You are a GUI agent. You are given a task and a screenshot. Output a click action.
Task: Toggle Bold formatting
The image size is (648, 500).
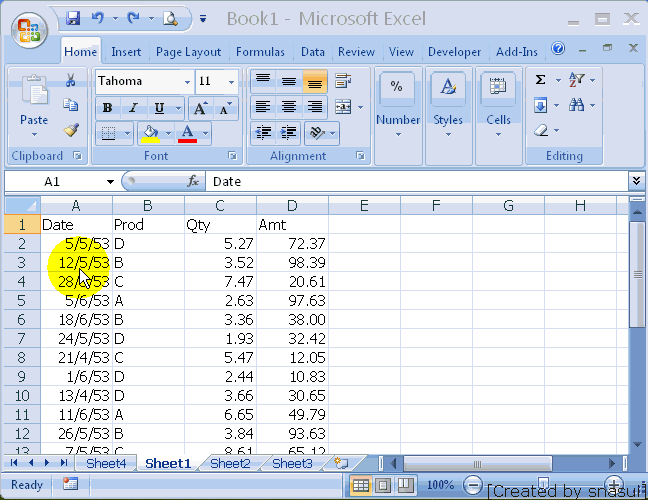click(x=107, y=108)
